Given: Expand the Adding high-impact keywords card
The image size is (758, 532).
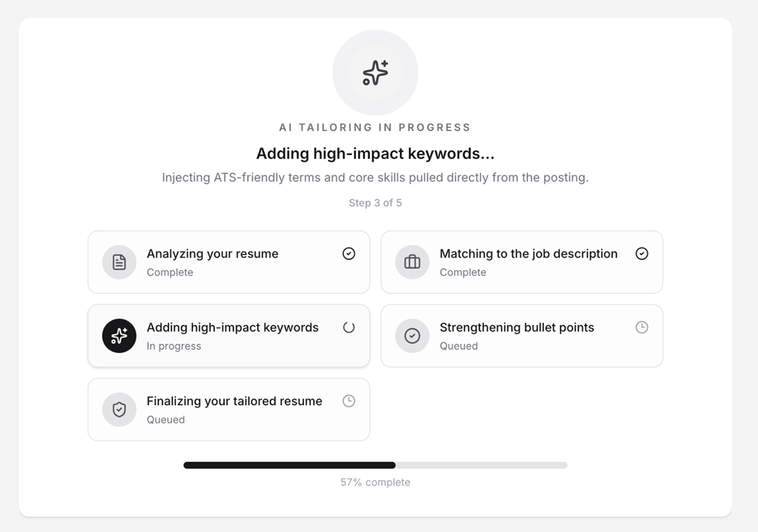Looking at the screenshot, I should [x=228, y=336].
